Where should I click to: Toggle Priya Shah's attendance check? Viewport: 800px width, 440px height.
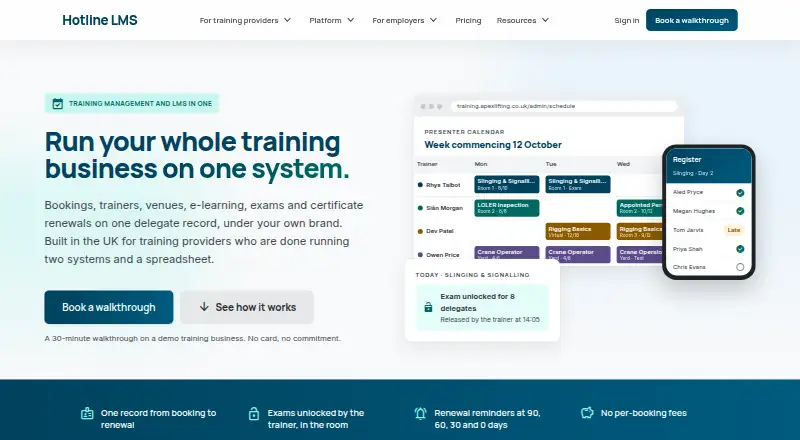[x=740, y=249]
